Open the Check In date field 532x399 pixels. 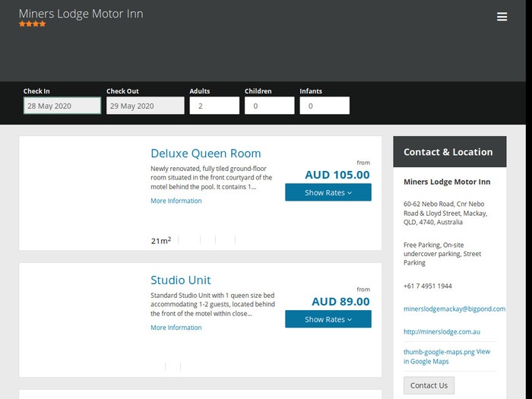click(62, 106)
